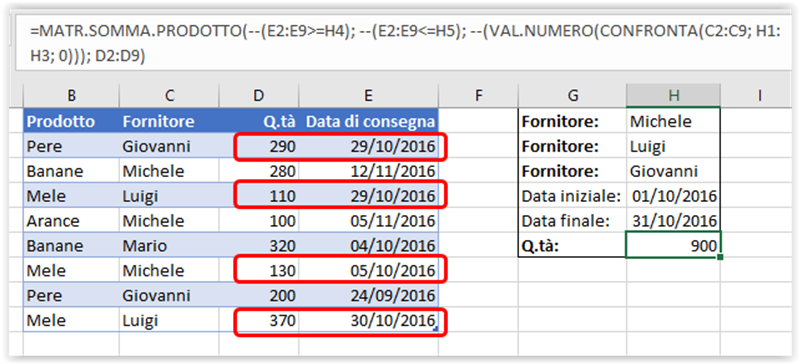Select column D header
This screenshot has width=800, height=364.
[259, 95]
